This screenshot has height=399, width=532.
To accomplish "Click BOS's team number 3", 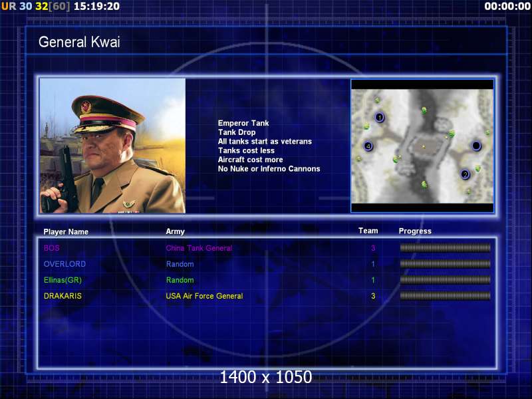I will click(373, 248).
